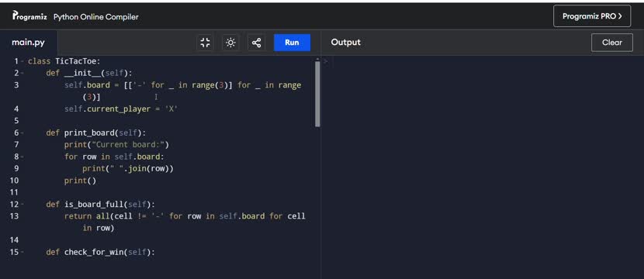Click line number 14 in the gutter

click(x=14, y=240)
